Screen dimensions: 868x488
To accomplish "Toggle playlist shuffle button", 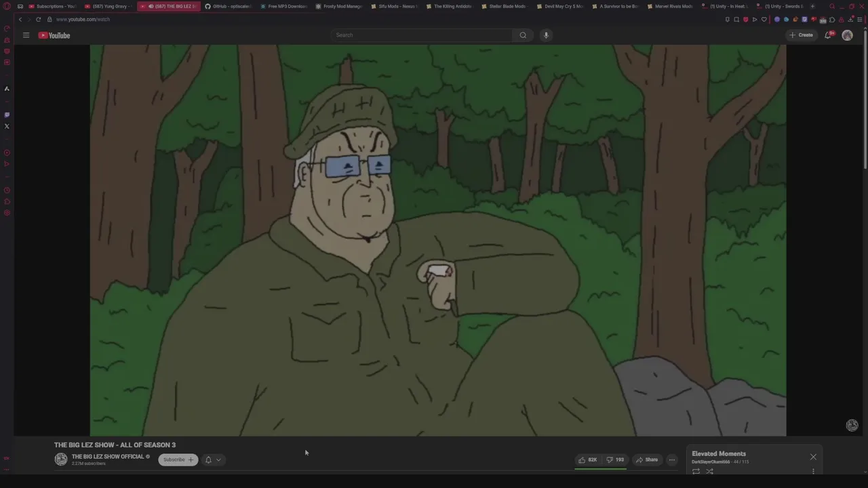I will pyautogui.click(x=709, y=471).
